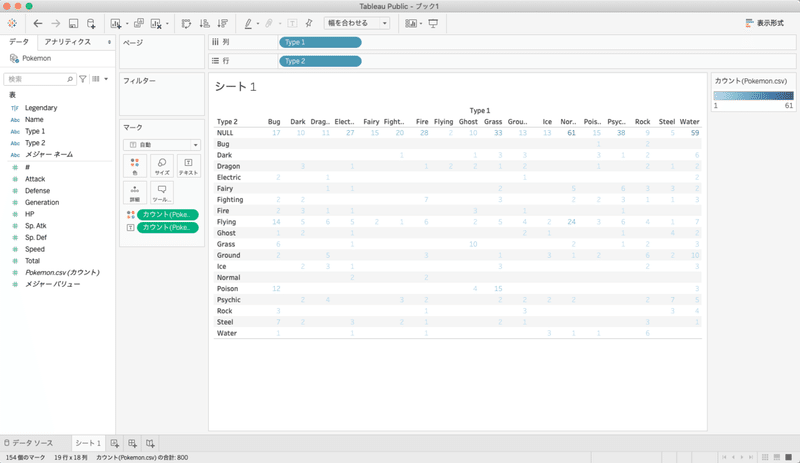The height and width of the screenshot is (463, 800).
Task: Click the NULL row header
Action: pyautogui.click(x=225, y=133)
